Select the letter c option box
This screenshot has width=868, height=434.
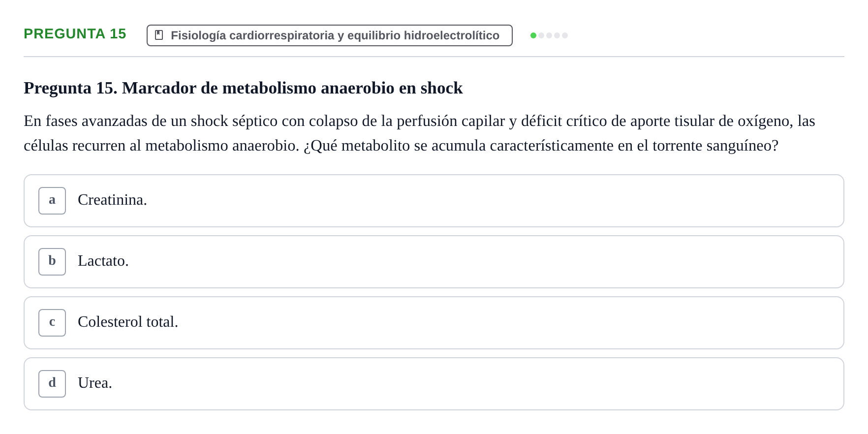point(52,323)
